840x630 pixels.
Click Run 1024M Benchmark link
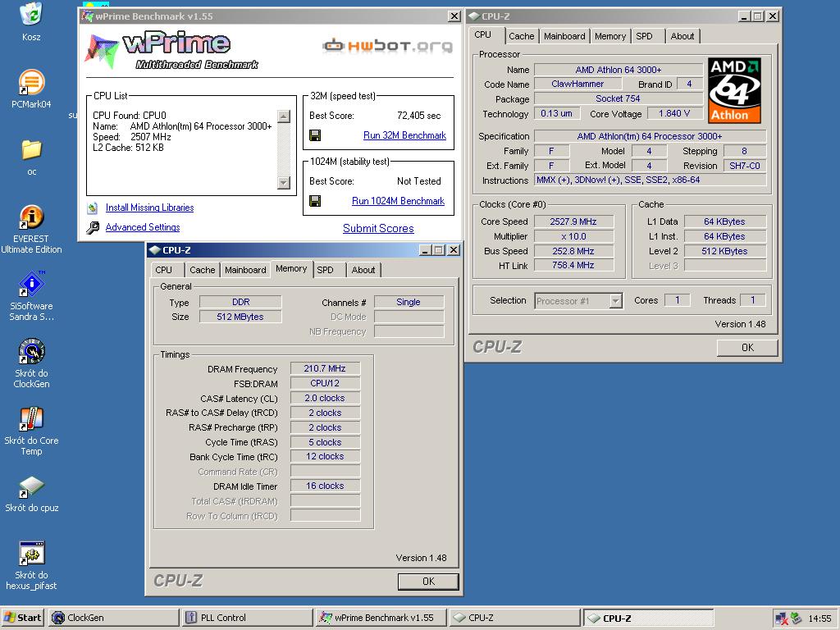398,201
